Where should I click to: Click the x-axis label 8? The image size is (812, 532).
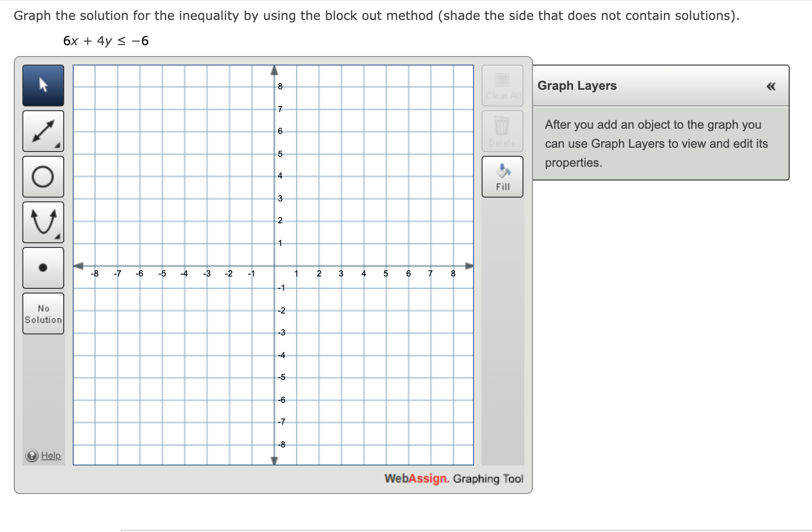tap(453, 274)
